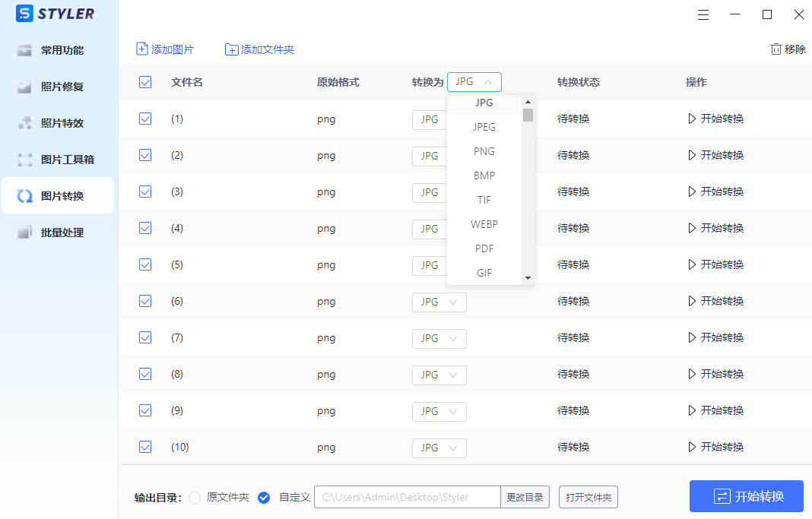Start conversion for file (2)
812x519 pixels.
click(716, 155)
